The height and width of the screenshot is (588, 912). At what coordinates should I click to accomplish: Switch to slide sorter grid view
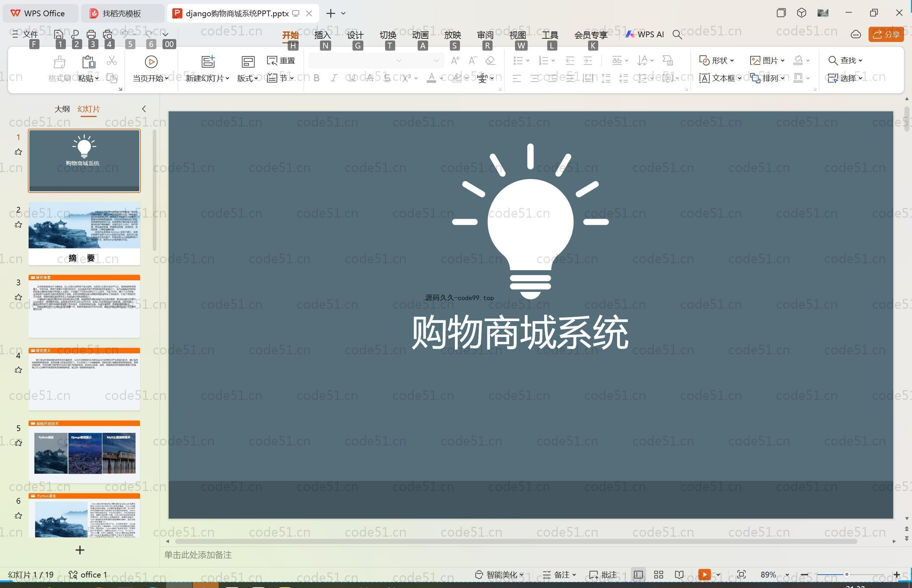[659, 575]
